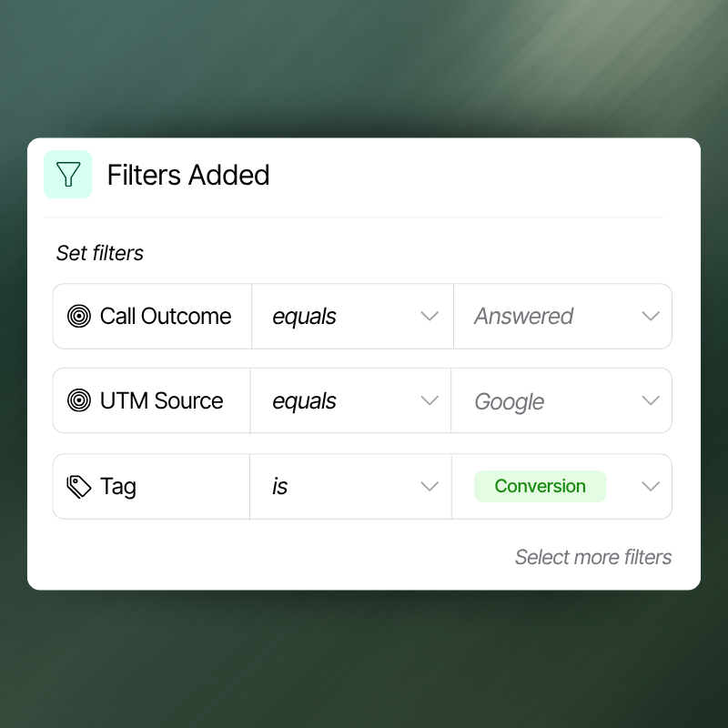This screenshot has height=728, width=728.
Task: Click the UTM Source filter field
Action: pos(161,401)
